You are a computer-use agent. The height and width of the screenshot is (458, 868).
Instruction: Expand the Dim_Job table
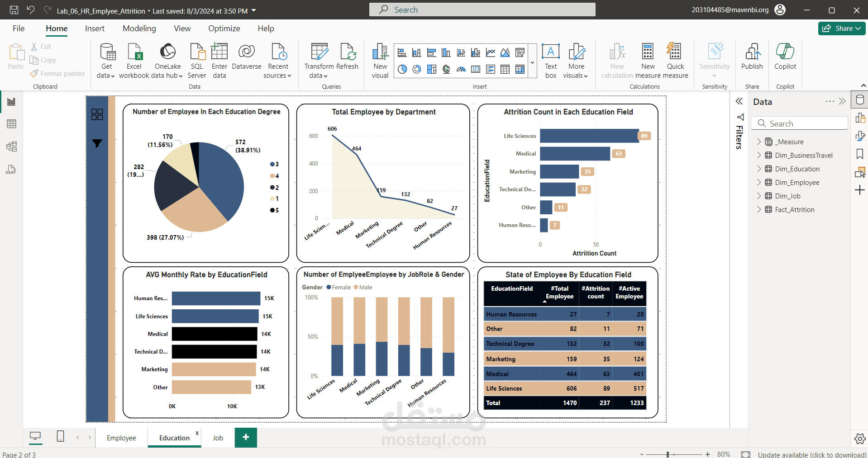coord(759,196)
